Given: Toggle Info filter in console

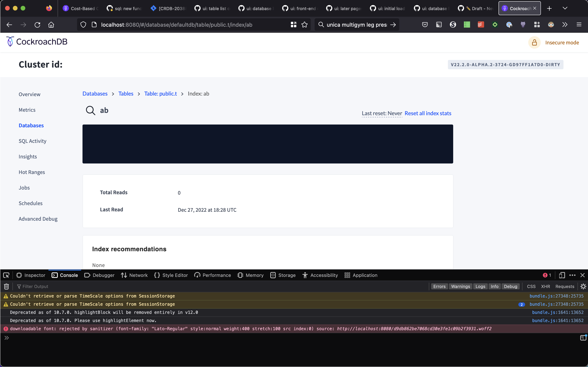Looking at the screenshot, I should pyautogui.click(x=495, y=287).
